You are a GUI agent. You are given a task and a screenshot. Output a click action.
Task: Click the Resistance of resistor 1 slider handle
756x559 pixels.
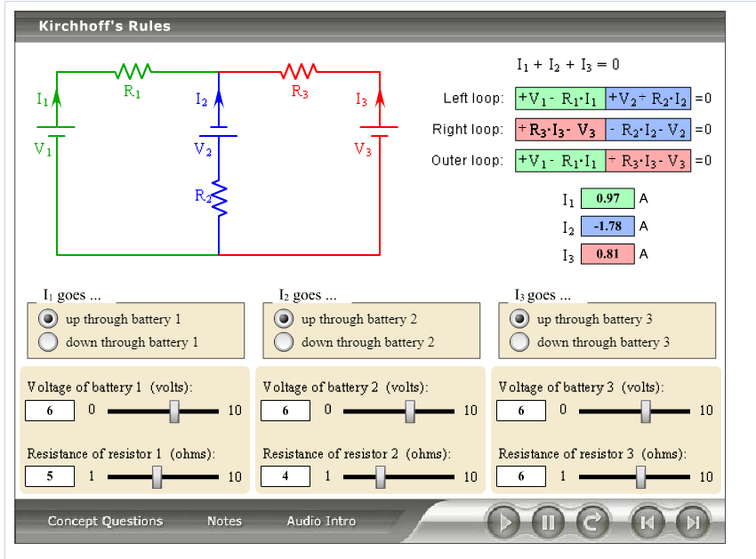coord(157,476)
